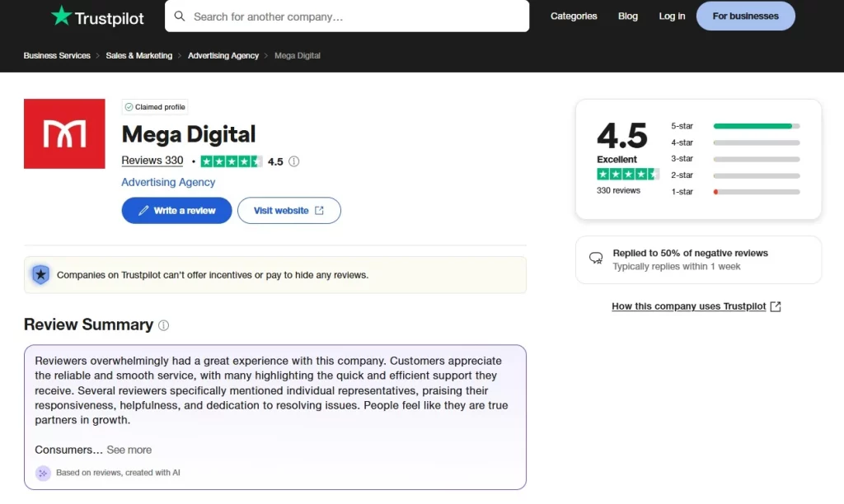Click the large 4.5 score
Image resolution: width=844 pixels, height=504 pixels.
point(622,135)
